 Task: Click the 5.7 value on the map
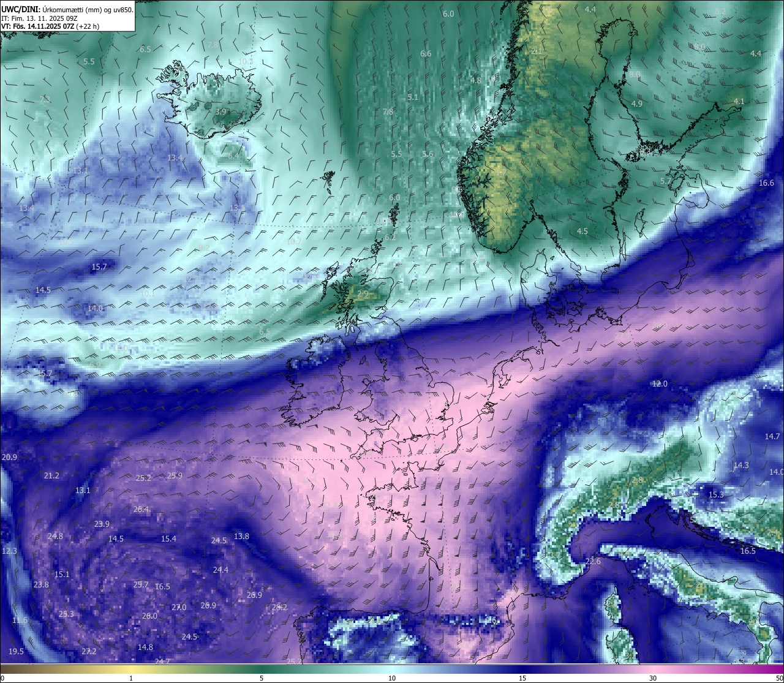[666, 181]
